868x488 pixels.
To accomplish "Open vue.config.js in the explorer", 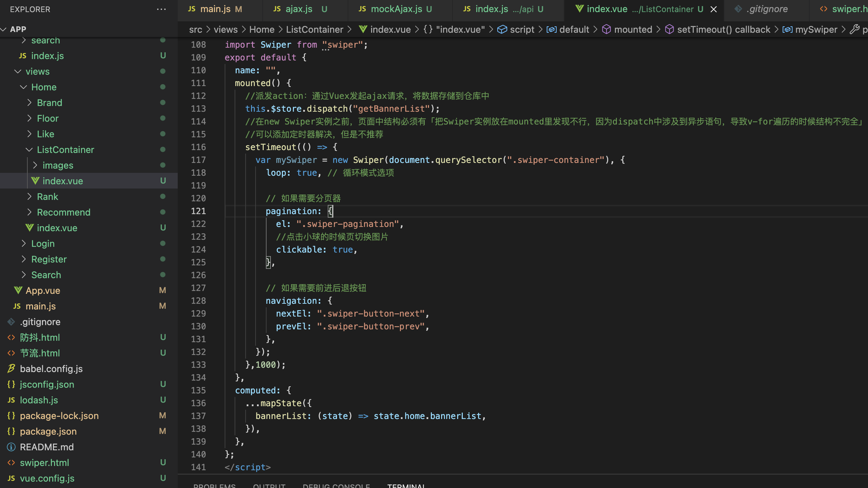I will point(47,478).
